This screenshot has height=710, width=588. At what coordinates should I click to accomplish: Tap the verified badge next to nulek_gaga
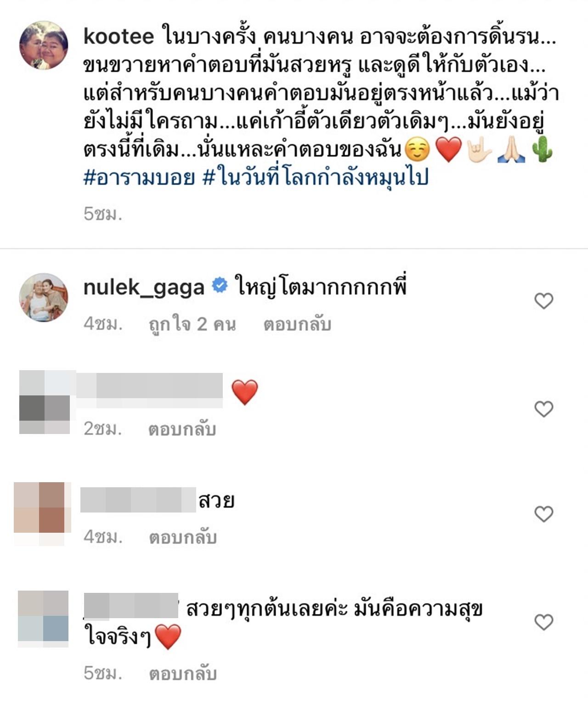tap(220, 286)
